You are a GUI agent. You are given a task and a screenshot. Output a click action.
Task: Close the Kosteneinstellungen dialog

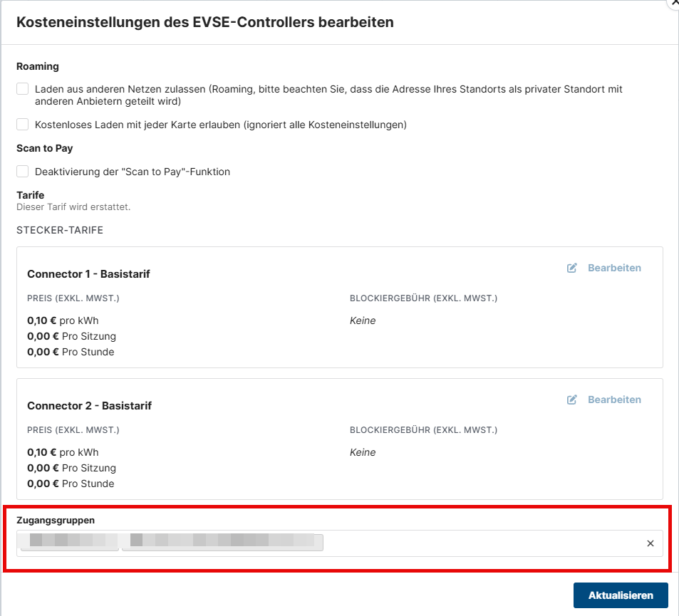click(673, 3)
